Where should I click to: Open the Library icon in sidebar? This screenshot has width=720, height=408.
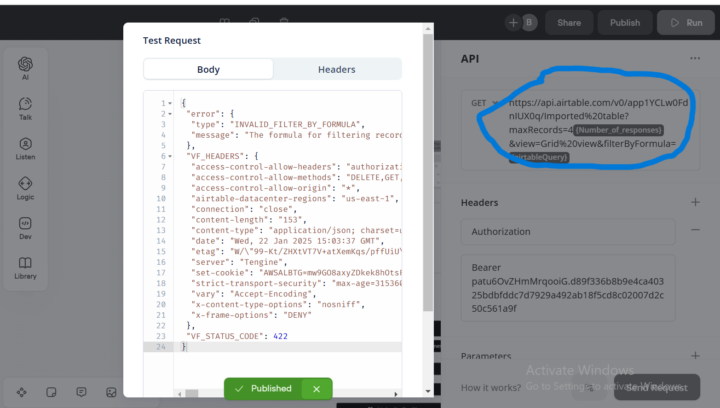(25, 268)
